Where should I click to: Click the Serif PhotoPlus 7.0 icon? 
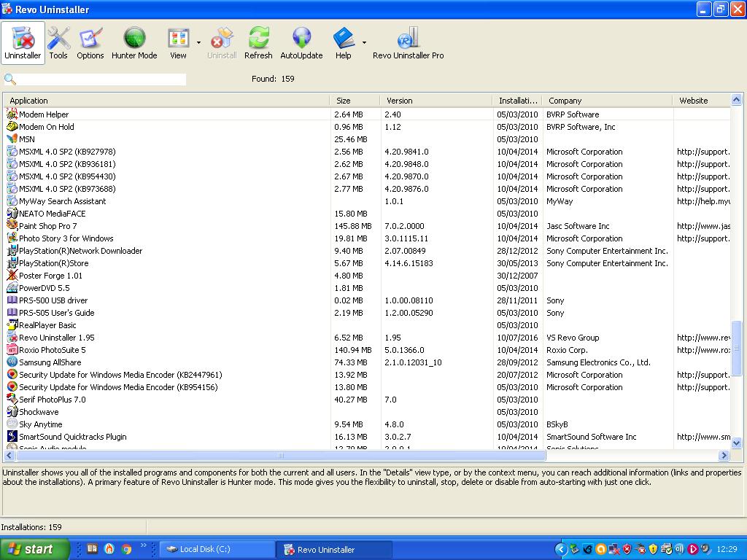coord(12,399)
